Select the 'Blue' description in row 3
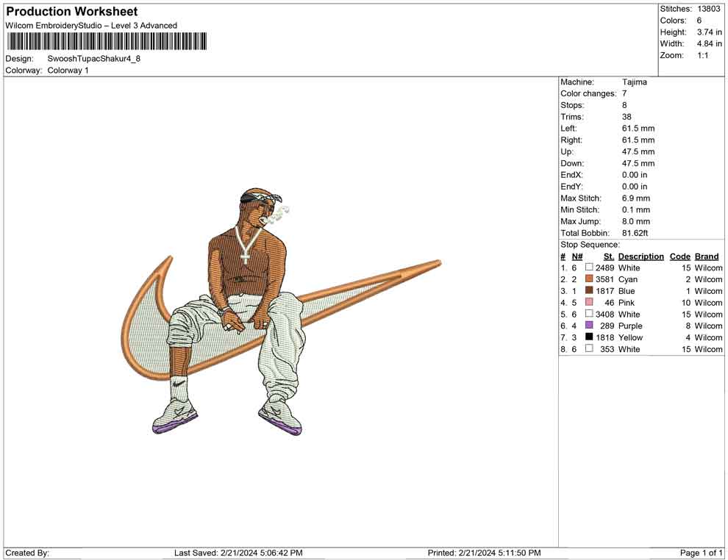 [x=627, y=291]
